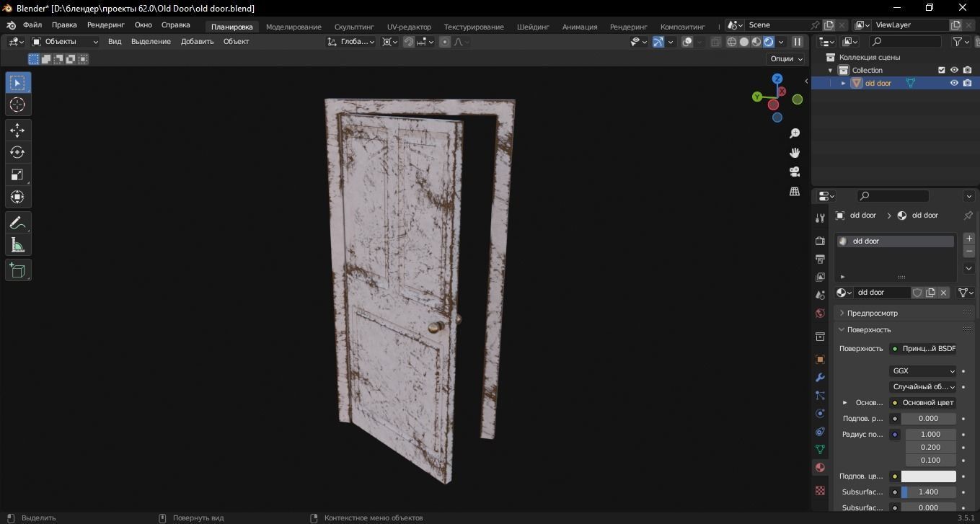The width and height of the screenshot is (980, 524).
Task: Switch to wireframe viewport shading
Action: click(732, 42)
